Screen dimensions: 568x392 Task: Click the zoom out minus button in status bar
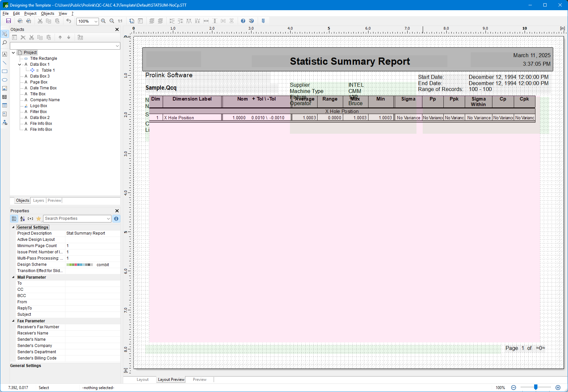click(x=514, y=388)
